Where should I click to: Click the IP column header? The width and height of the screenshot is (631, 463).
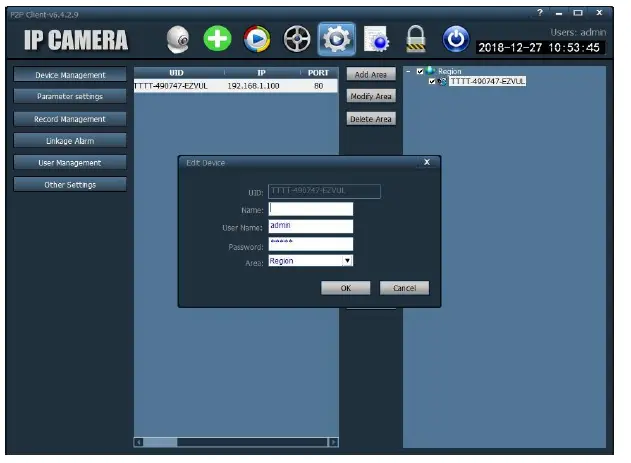(262, 73)
